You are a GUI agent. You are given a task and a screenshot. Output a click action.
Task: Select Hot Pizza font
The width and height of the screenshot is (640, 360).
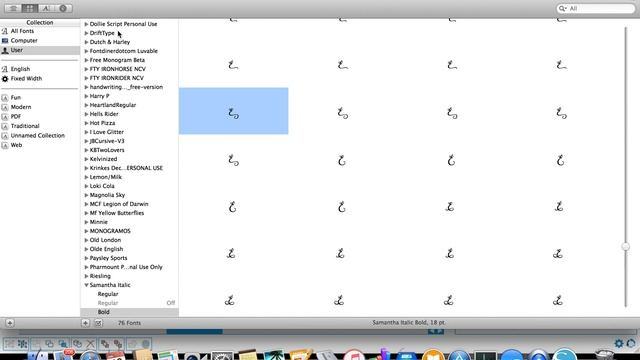(x=102, y=123)
